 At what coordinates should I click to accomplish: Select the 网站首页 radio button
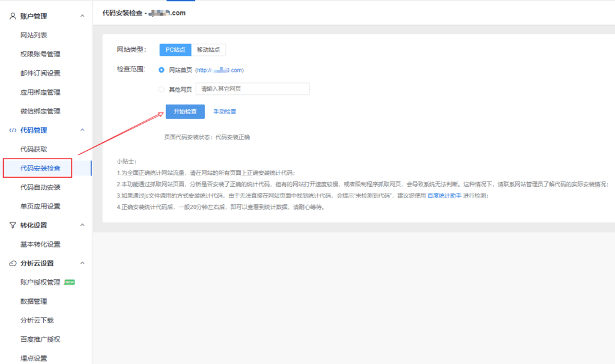[x=161, y=70]
